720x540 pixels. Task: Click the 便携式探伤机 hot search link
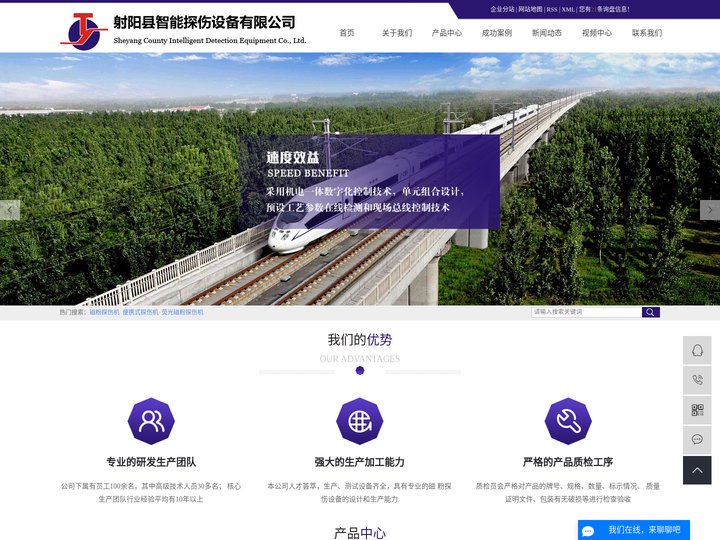coord(140,312)
